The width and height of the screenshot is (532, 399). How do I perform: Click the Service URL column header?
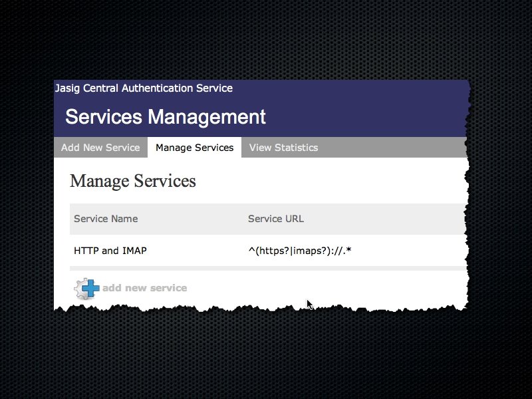point(275,219)
